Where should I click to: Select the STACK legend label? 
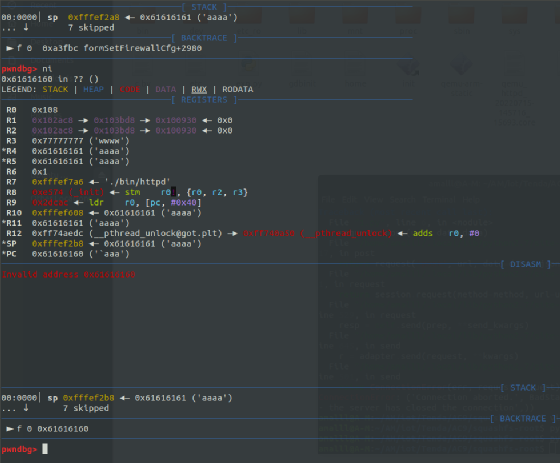pyautogui.click(x=55, y=89)
